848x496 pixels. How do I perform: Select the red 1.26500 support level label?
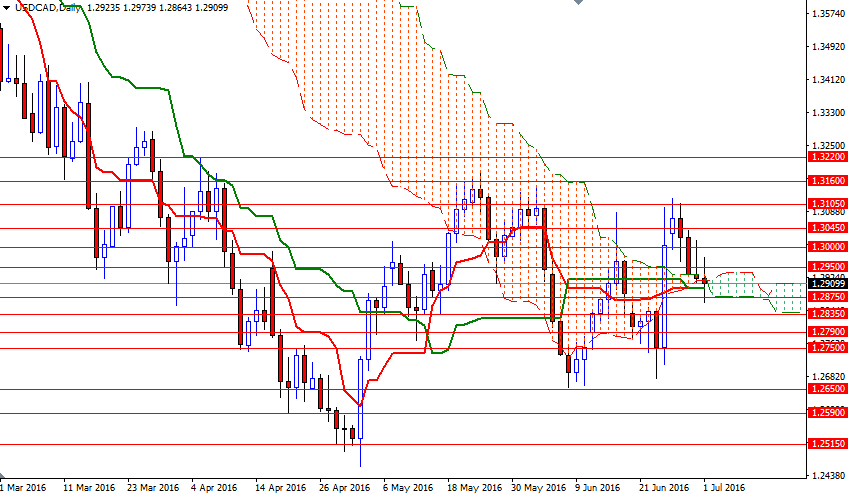pos(826,388)
